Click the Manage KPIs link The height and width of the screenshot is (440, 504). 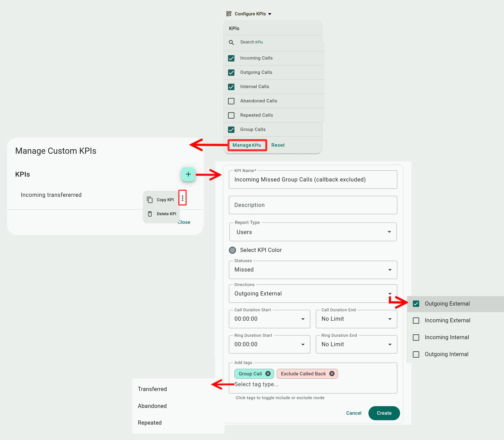(247, 145)
